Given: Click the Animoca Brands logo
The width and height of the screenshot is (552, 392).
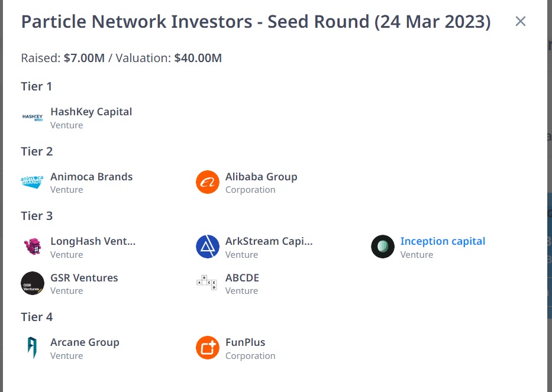Looking at the screenshot, I should pos(33,182).
